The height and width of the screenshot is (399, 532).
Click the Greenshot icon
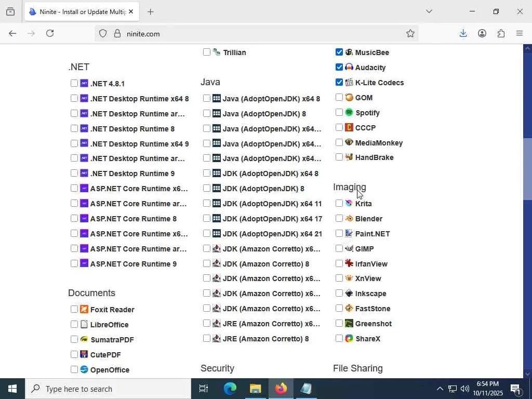point(349,323)
